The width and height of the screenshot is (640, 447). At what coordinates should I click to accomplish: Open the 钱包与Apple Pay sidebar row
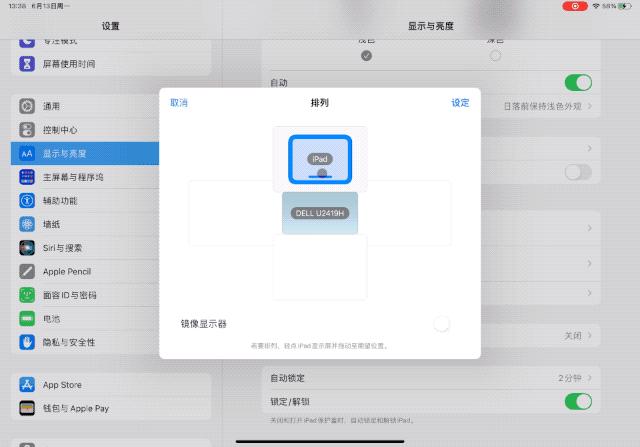tap(111, 408)
